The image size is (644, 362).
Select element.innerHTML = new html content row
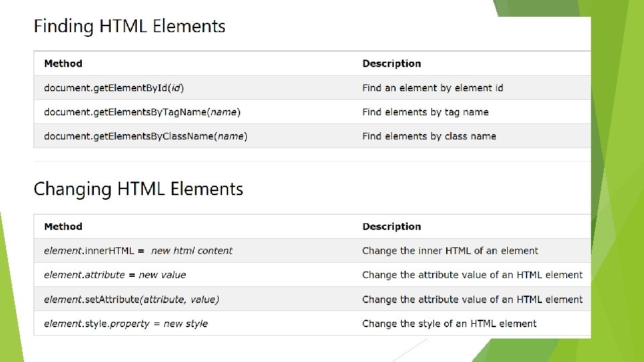[x=312, y=251]
